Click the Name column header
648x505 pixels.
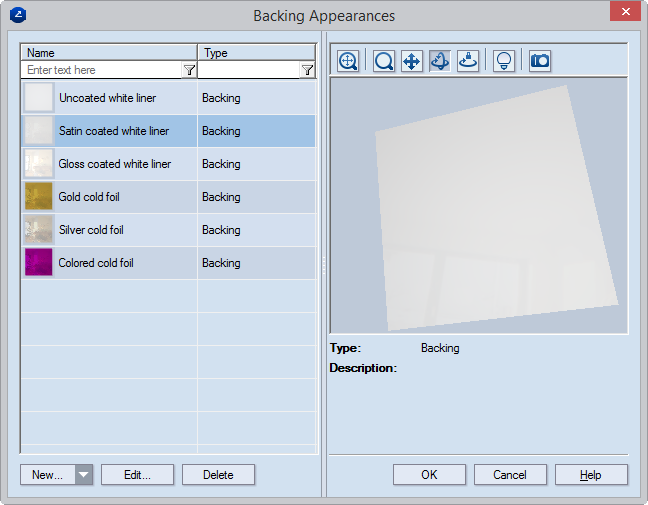click(x=109, y=53)
